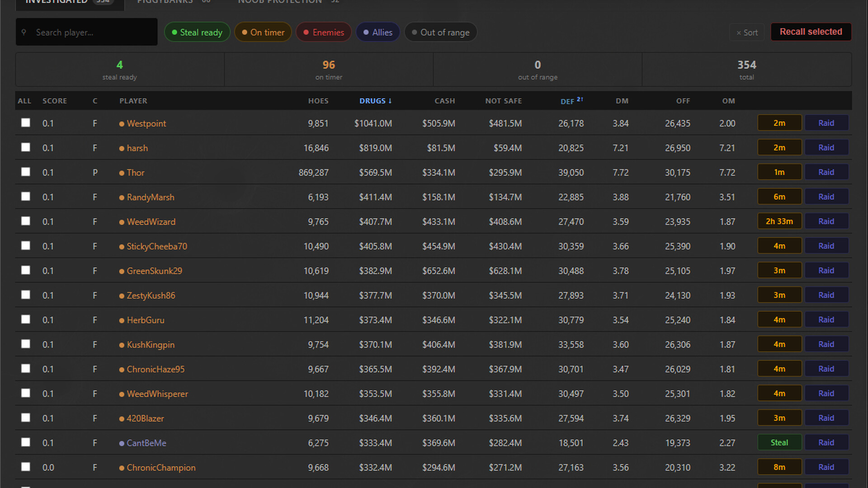Screen dimensions: 868x488
Task: Click Steal for CantBeMe
Action: [779, 442]
